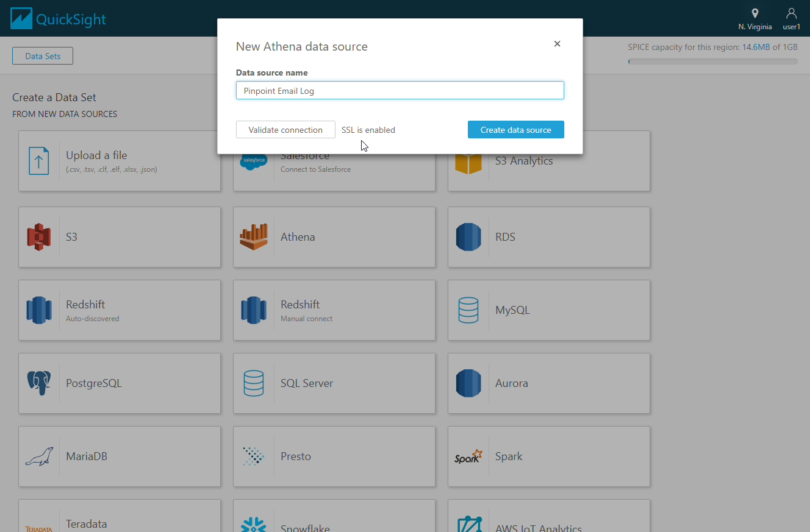
Task: Click the Presto card label
Action: (296, 456)
